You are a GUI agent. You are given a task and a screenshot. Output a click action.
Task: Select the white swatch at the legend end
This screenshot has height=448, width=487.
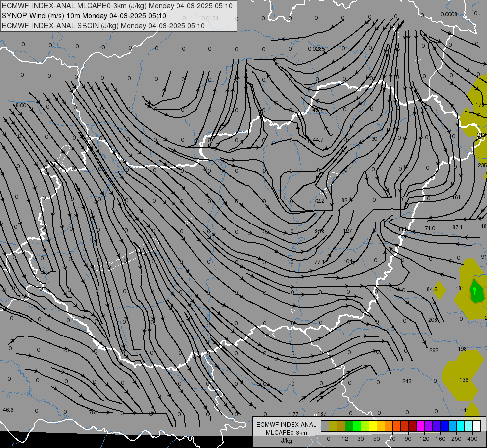(x=476, y=426)
